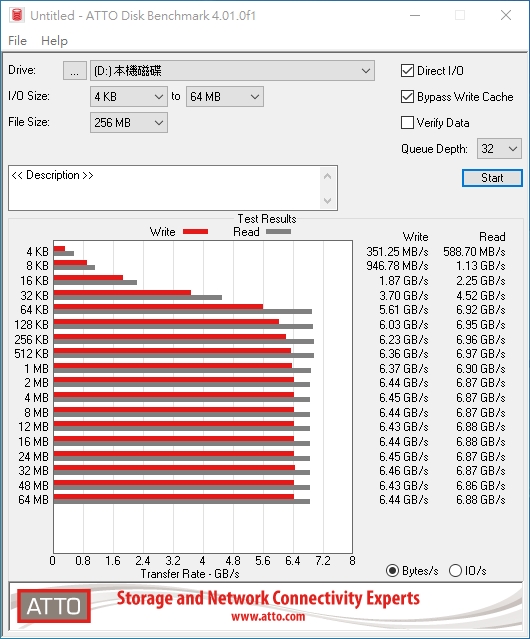Click the ATTO Disk Benchmark title bar icon
Viewport: 530px width, 639px height.
[17, 15]
